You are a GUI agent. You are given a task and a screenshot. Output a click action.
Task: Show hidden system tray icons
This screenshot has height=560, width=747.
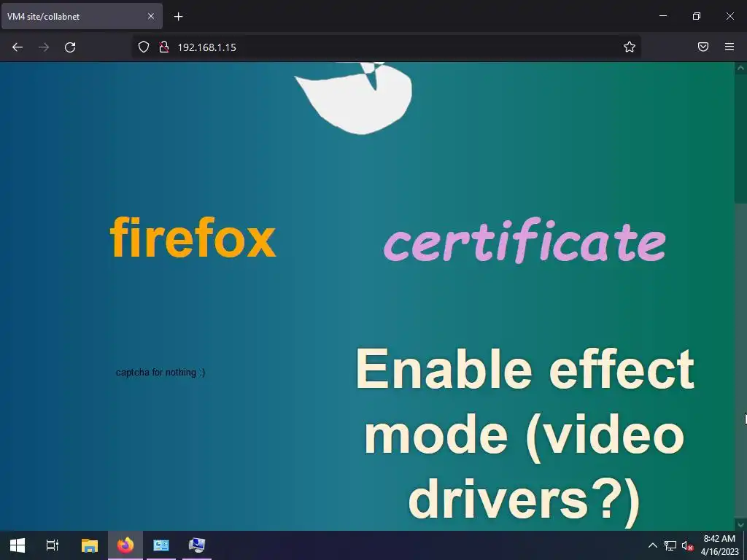click(x=653, y=545)
